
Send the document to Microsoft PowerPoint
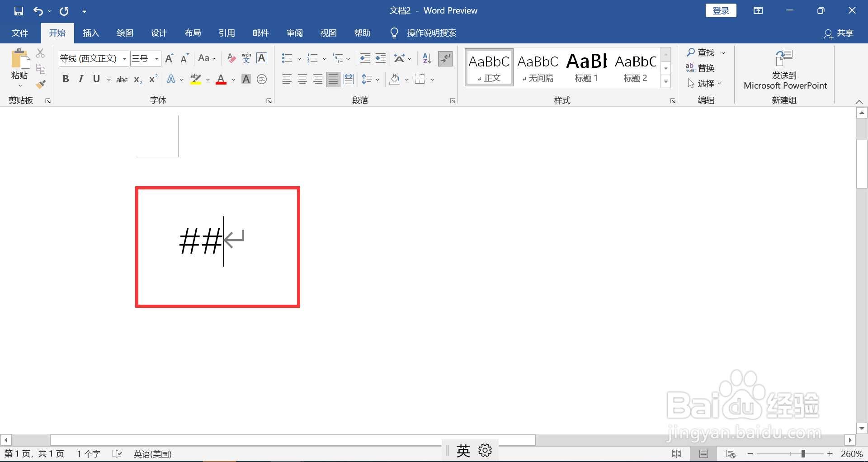coord(785,70)
